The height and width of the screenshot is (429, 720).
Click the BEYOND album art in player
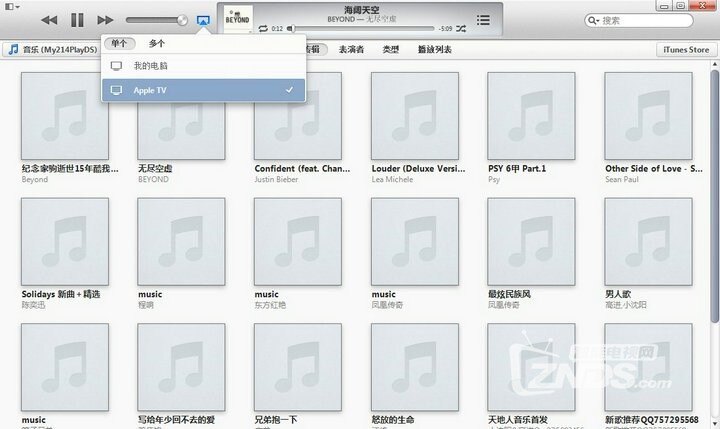tap(237, 19)
